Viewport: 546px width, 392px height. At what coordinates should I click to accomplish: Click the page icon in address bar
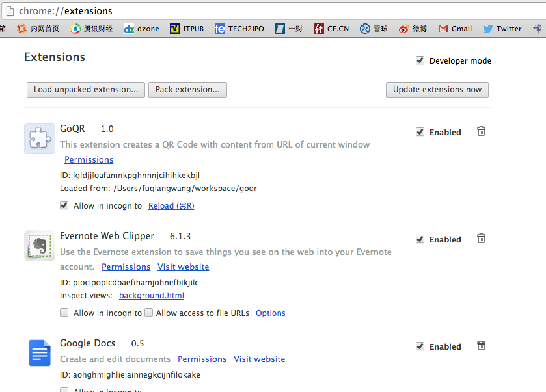10,11
